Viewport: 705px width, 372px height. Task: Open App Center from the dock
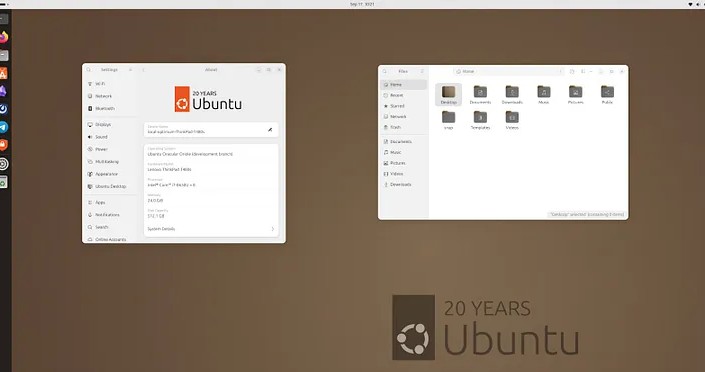(4, 73)
